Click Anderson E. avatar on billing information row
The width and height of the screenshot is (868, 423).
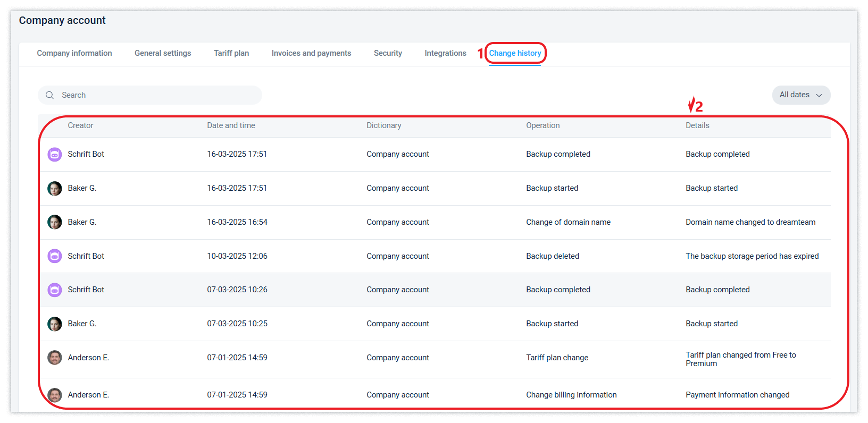[x=55, y=395]
